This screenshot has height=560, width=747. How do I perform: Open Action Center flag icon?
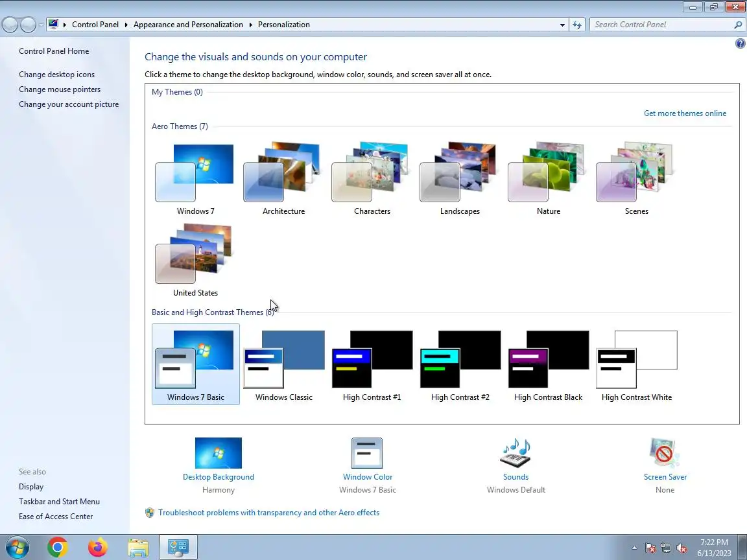pos(650,548)
